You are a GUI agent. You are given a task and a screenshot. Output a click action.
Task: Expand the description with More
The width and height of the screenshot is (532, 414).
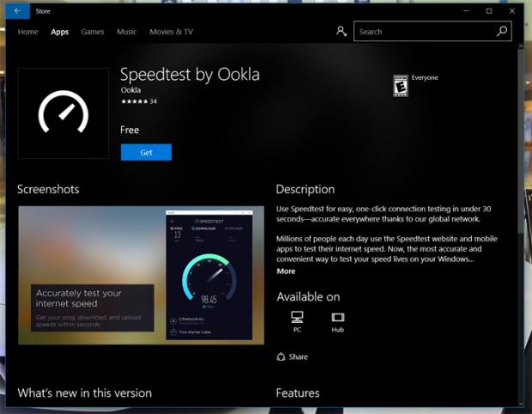286,271
